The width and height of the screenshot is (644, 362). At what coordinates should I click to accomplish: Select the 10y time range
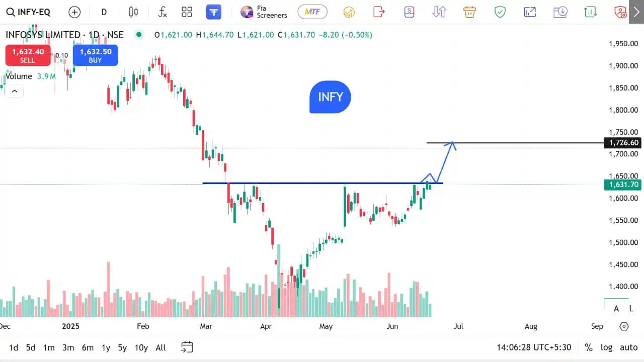(141, 347)
